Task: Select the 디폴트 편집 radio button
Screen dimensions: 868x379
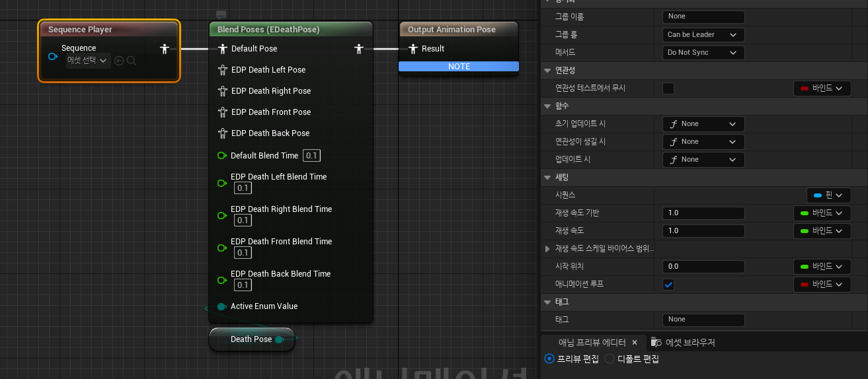Action: point(610,359)
